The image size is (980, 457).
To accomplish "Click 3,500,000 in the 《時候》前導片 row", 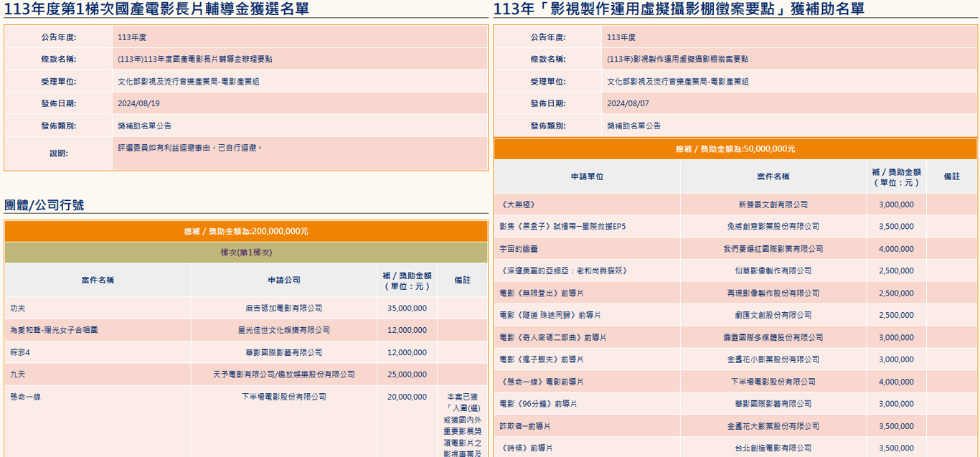I will (x=896, y=448).
